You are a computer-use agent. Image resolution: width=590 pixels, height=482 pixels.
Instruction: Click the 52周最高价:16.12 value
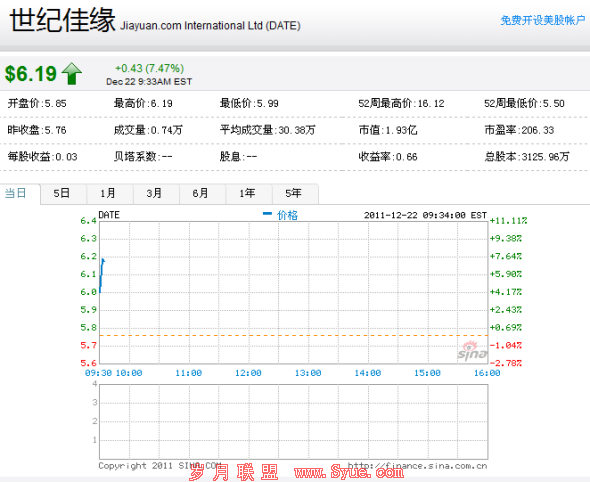[401, 103]
